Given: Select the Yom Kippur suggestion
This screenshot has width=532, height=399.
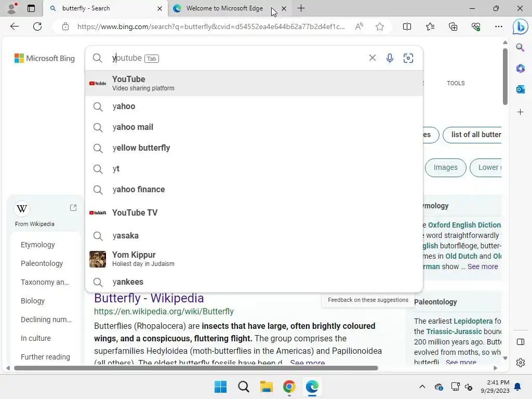Looking at the screenshot, I should coord(254,259).
